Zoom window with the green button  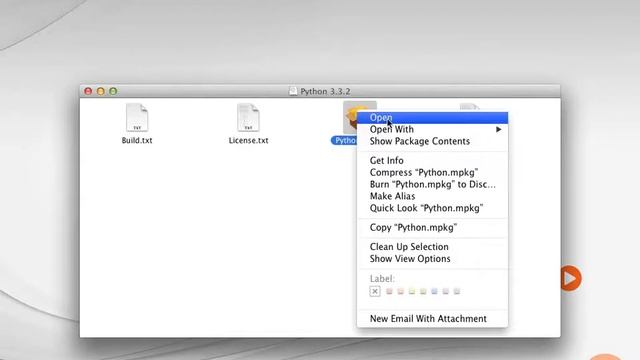[113, 91]
